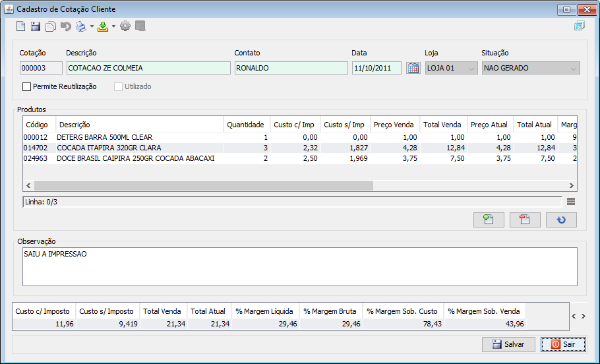
Task: Click the product table's horizontal scrollbar thumb
Action: pyautogui.click(x=204, y=186)
